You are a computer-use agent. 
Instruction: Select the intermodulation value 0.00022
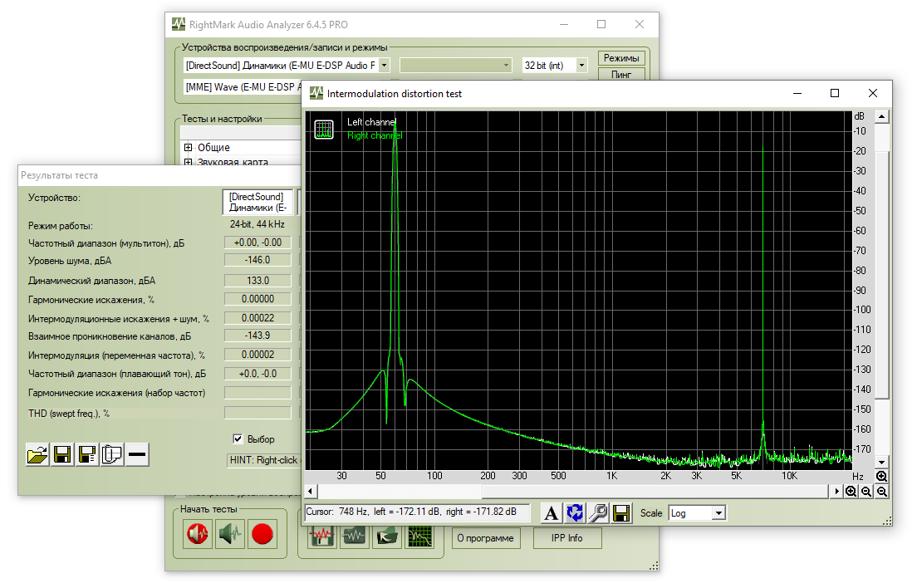[x=257, y=318]
